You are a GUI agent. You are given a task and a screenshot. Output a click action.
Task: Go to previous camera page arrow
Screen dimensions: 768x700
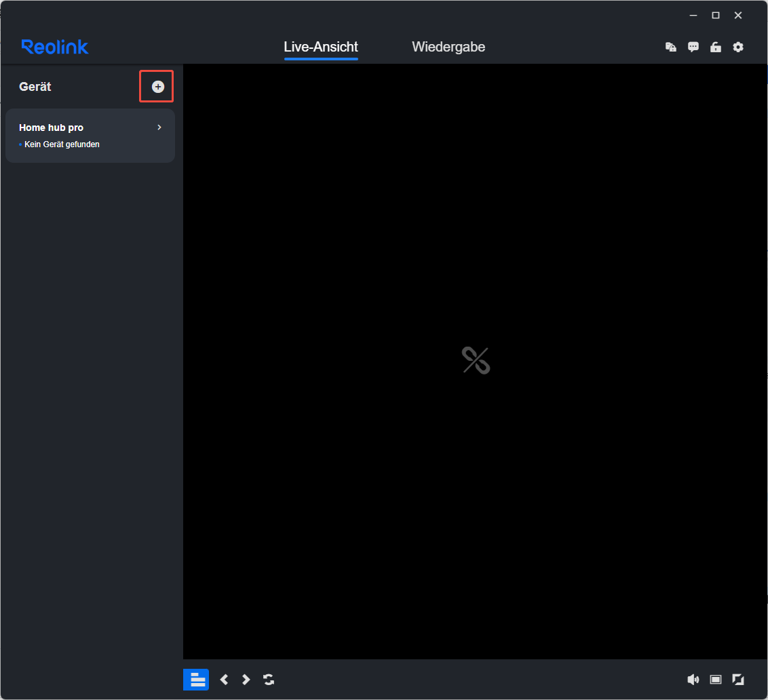coord(225,680)
